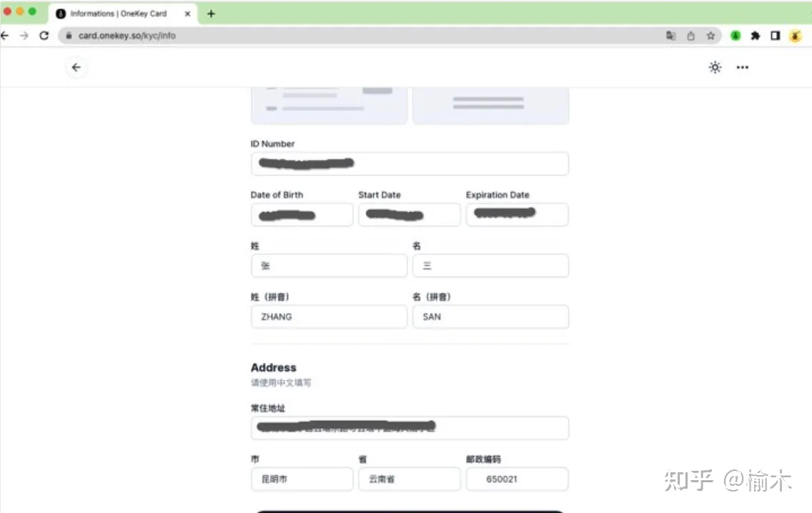Screen dimensions: 812x513
Task: Click the front ID card upload thumbnail
Action: [x=329, y=106]
